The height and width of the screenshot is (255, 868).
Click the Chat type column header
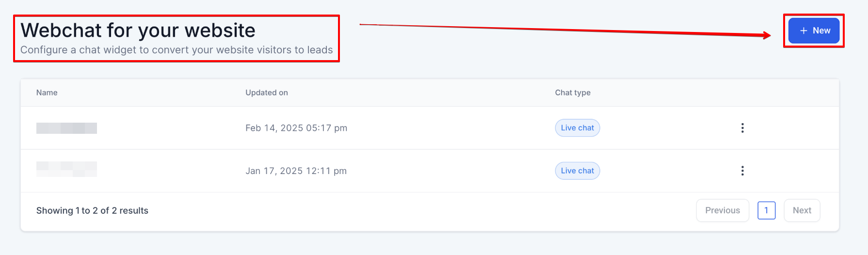[572, 93]
